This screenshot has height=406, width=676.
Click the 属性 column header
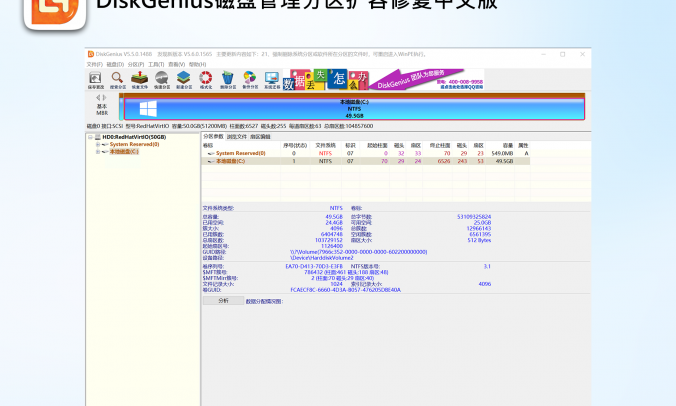523,146
